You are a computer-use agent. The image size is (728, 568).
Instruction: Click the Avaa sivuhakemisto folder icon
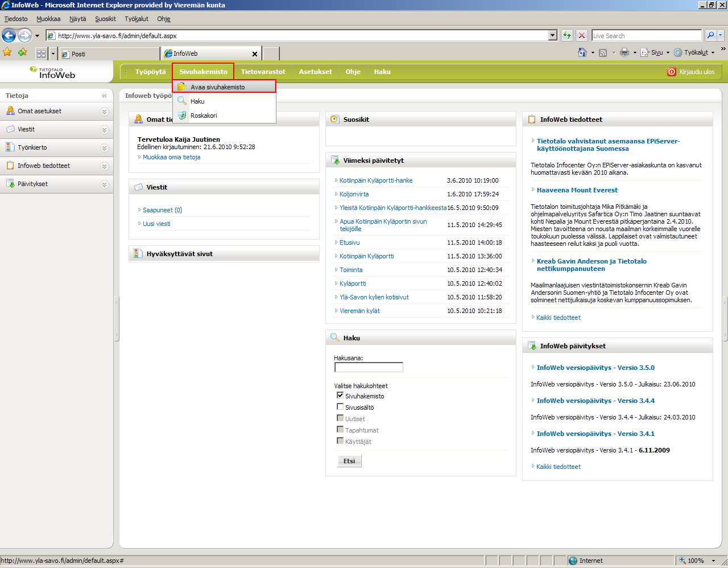[x=182, y=87]
